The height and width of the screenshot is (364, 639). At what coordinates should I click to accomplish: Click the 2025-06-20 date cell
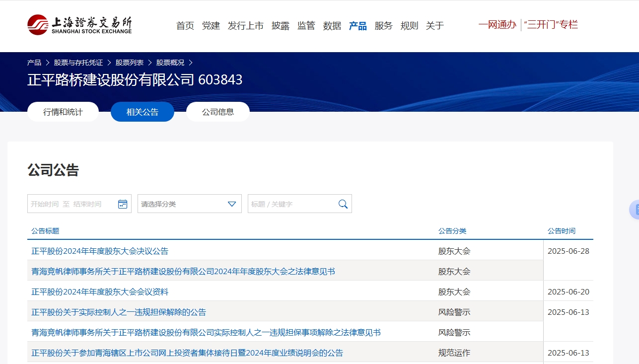[568, 292]
